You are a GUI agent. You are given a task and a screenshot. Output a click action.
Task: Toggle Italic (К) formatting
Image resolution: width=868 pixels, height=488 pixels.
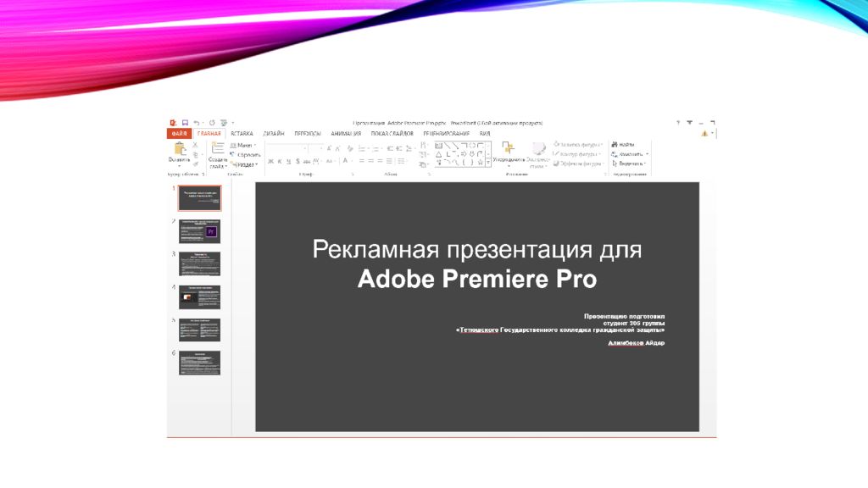[280, 161]
